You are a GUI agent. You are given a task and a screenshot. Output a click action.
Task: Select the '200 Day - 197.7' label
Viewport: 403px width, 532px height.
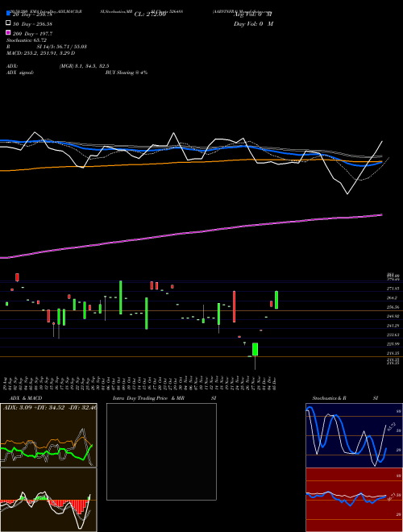point(32,34)
